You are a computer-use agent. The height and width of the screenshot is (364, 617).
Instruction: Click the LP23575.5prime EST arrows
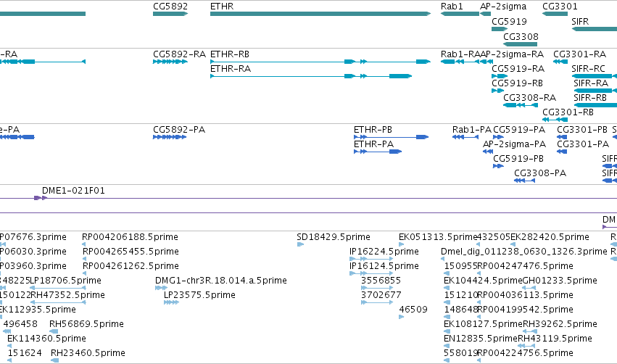(171, 302)
